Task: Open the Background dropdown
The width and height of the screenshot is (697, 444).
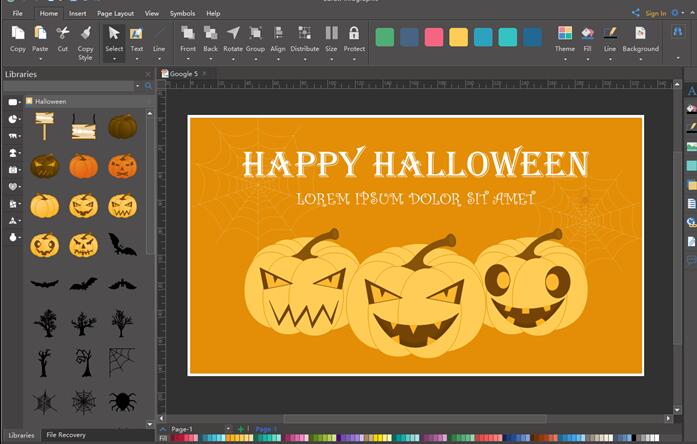Action: point(640,58)
